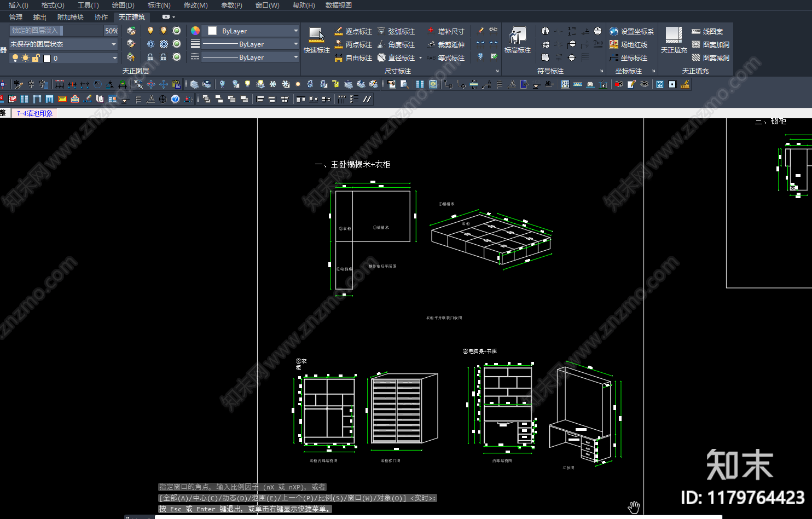Click the command line input area
The image size is (812, 519).
(x=438, y=516)
